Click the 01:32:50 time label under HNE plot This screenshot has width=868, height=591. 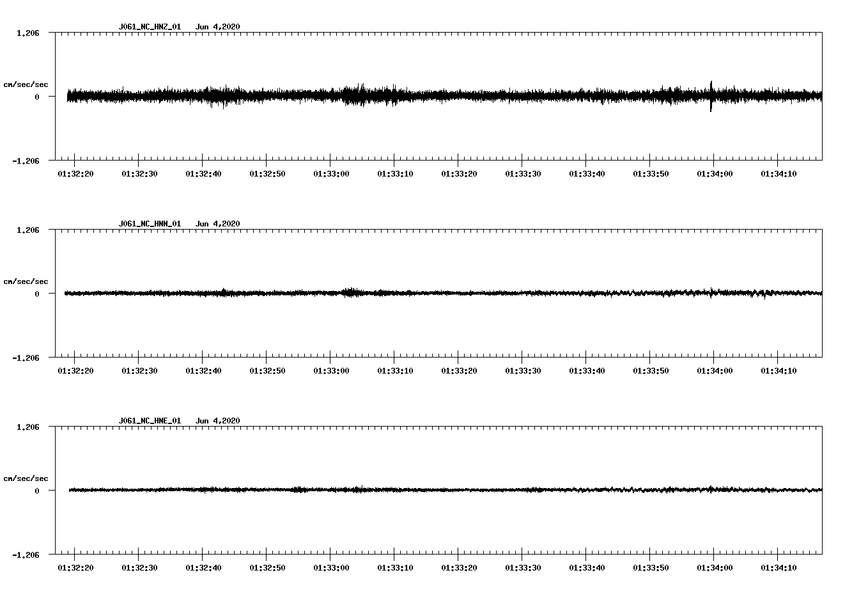point(267,568)
